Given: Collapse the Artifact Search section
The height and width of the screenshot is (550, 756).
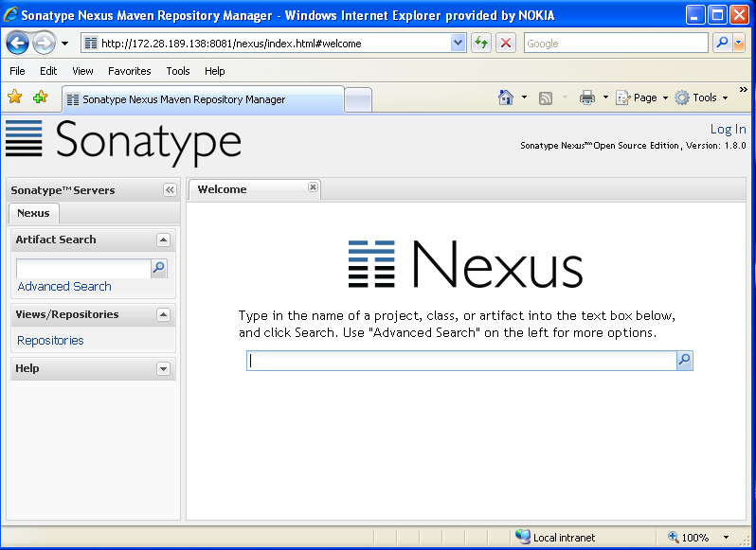Looking at the screenshot, I should pyautogui.click(x=164, y=240).
